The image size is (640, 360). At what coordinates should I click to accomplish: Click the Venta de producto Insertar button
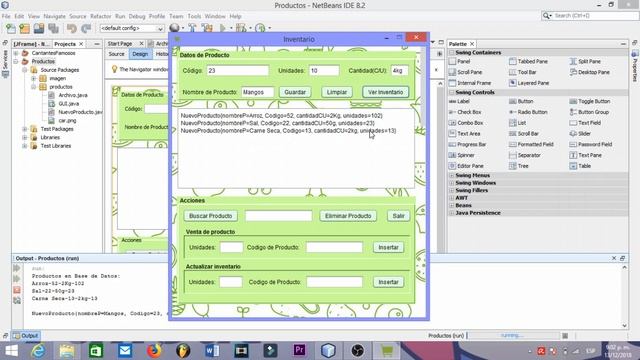(388, 247)
